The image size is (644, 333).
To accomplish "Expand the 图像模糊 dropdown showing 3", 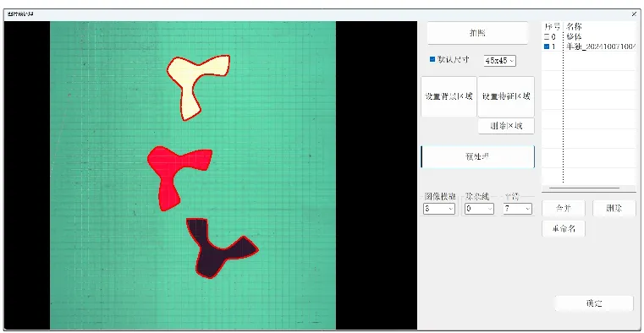I will click(x=438, y=209).
